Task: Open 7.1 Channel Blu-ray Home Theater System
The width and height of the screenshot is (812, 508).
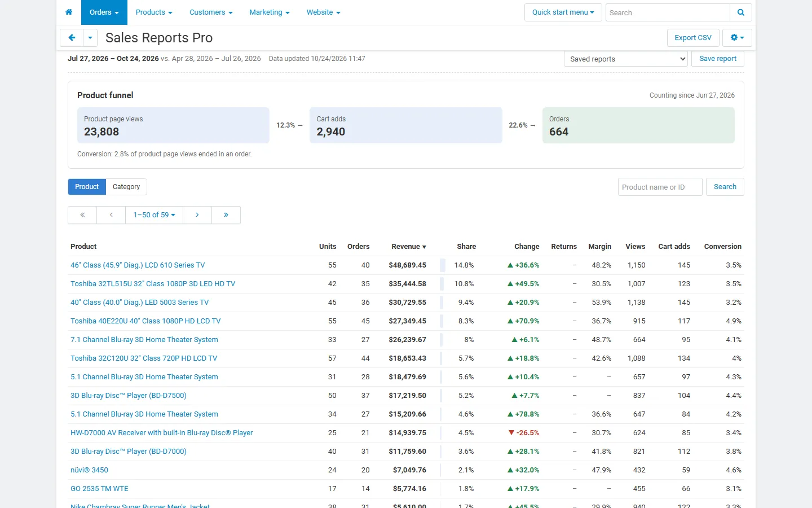Action: 144,340
